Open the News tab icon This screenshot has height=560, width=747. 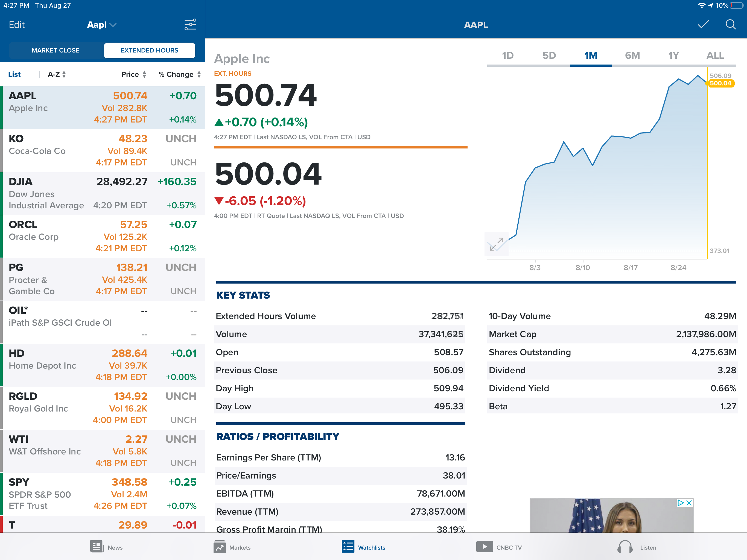tap(97, 547)
